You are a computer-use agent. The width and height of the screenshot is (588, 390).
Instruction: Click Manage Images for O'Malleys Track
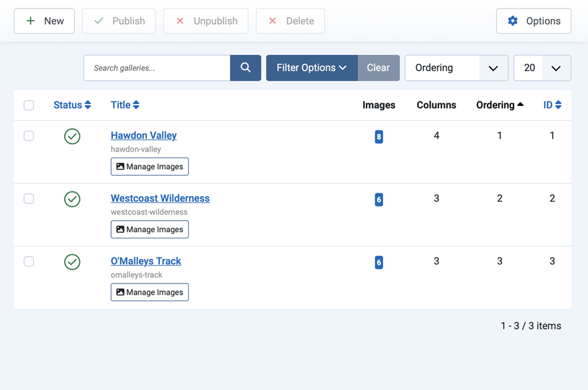tap(150, 293)
